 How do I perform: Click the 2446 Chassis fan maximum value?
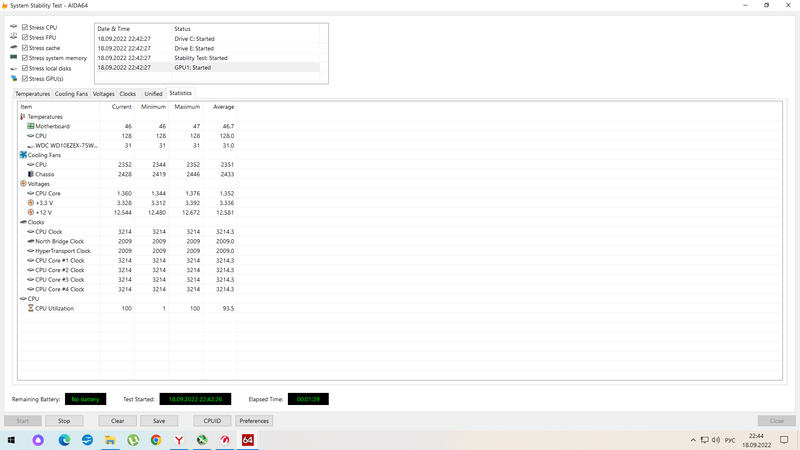click(193, 174)
